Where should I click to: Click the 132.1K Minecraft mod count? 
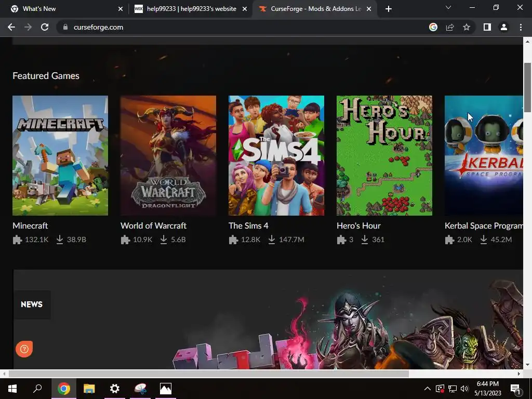(x=37, y=240)
